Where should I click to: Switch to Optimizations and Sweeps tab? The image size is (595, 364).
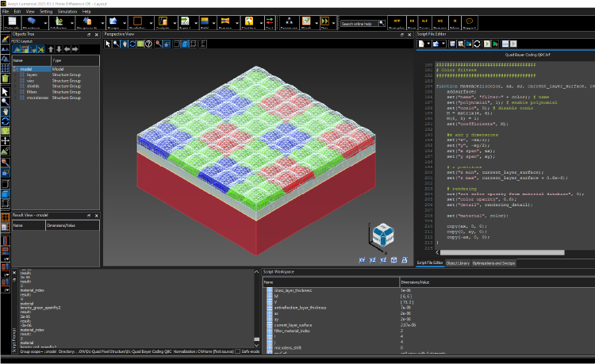[493, 263]
